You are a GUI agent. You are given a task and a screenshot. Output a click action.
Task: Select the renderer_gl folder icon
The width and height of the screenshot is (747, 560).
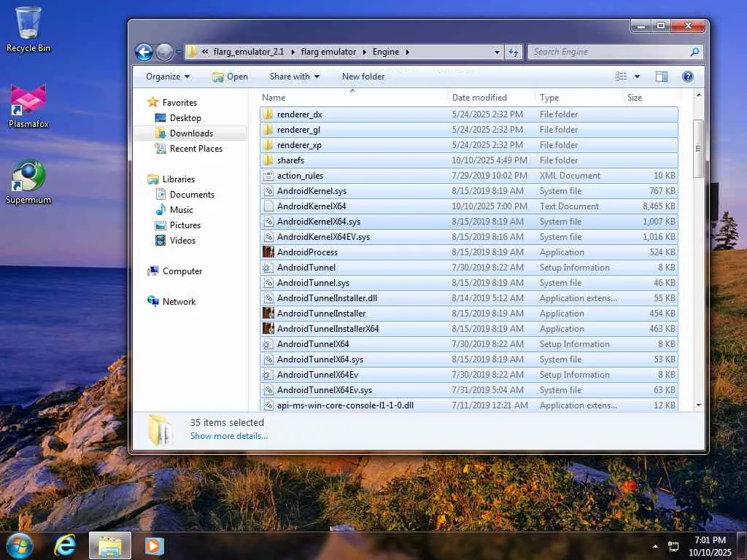(268, 130)
